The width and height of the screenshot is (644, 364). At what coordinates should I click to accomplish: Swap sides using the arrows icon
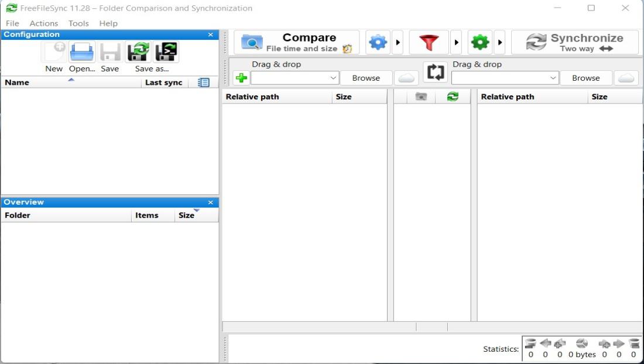tap(436, 72)
